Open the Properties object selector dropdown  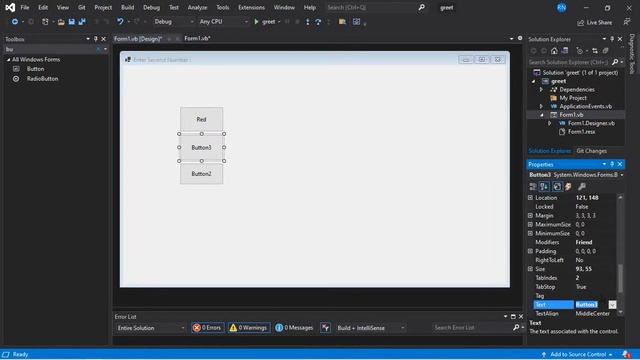[x=622, y=175]
